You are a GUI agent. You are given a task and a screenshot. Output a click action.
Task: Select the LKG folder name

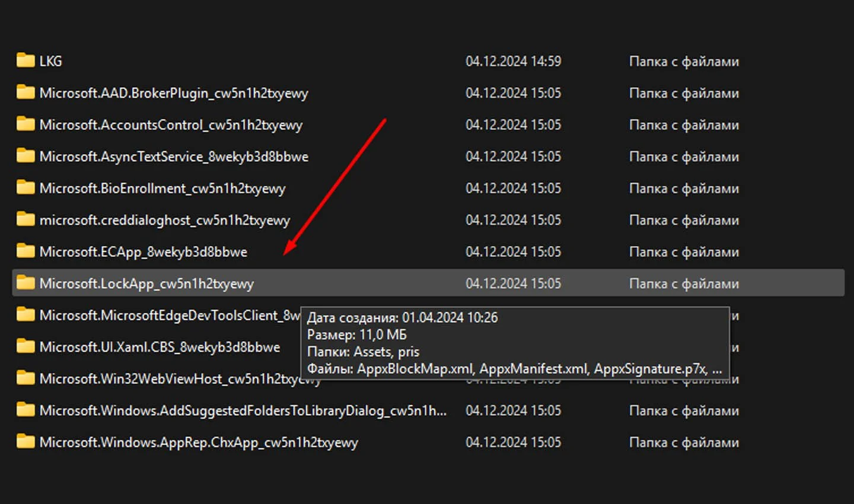[50, 61]
